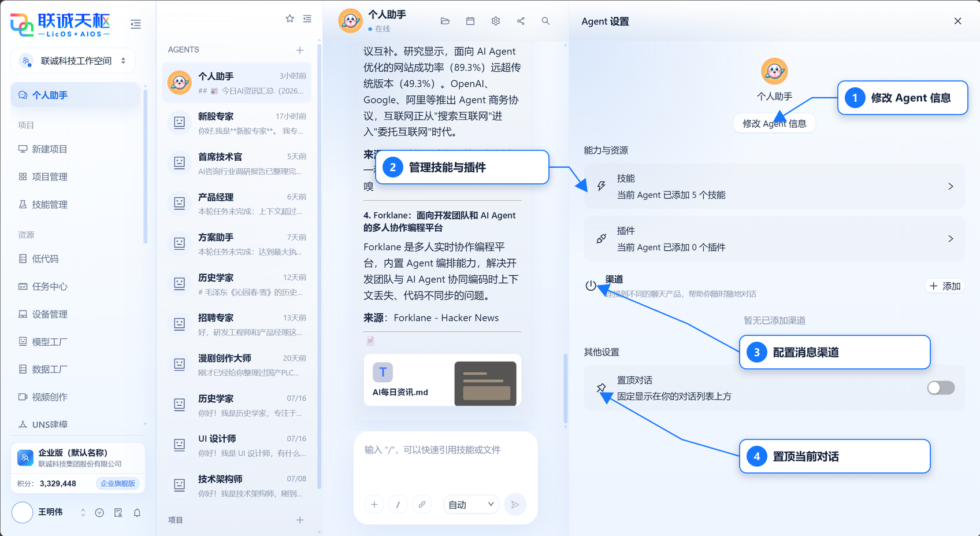This screenshot has width=980, height=536.
Task: Open the 联诚科技工作空间 workspace switcher
Action: click(x=73, y=61)
